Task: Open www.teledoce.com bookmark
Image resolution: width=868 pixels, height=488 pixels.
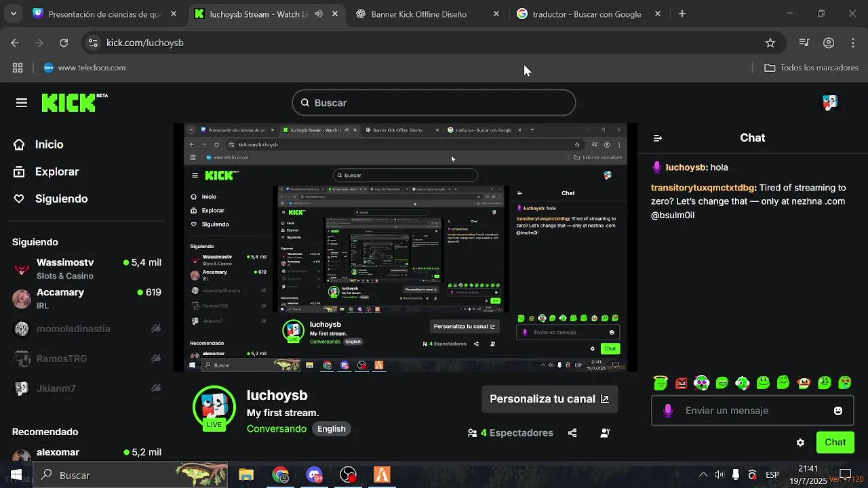Action: click(84, 68)
